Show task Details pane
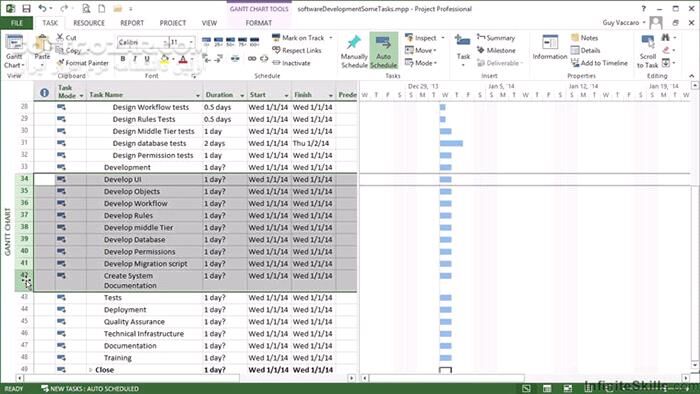This screenshot has height=394, width=700. point(585,50)
